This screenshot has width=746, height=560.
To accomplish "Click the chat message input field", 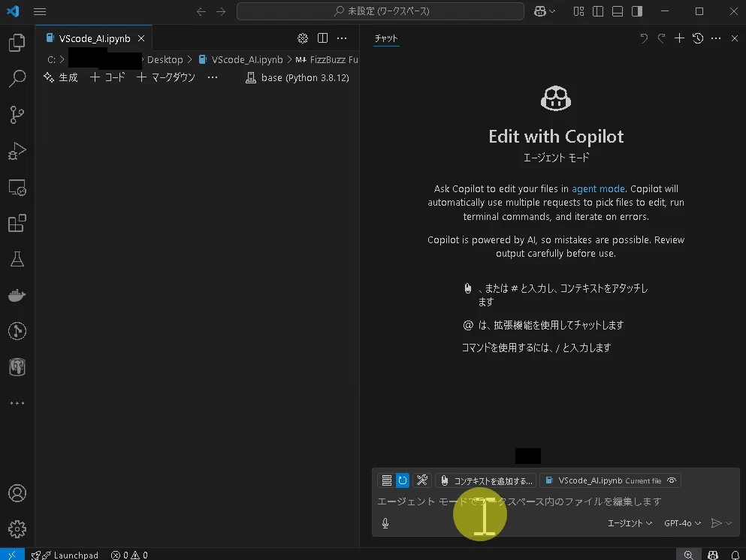I will click(x=556, y=501).
